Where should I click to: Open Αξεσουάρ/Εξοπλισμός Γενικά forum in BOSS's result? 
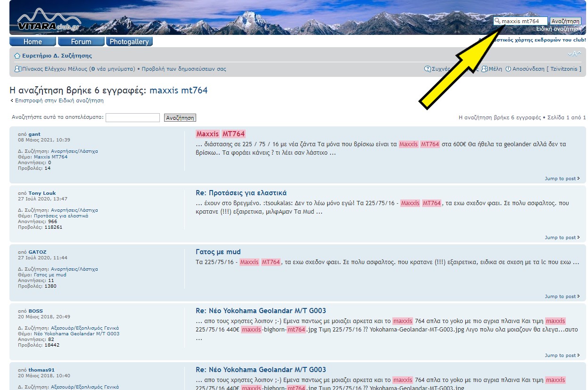click(85, 328)
